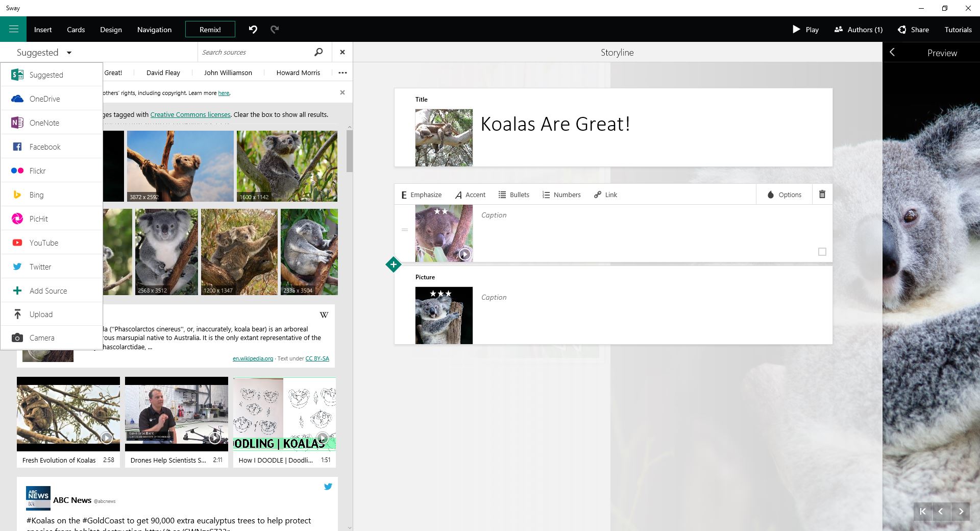The image size is (980, 531).
Task: Select the 2336 x 3504 koala image
Action: [x=309, y=252]
